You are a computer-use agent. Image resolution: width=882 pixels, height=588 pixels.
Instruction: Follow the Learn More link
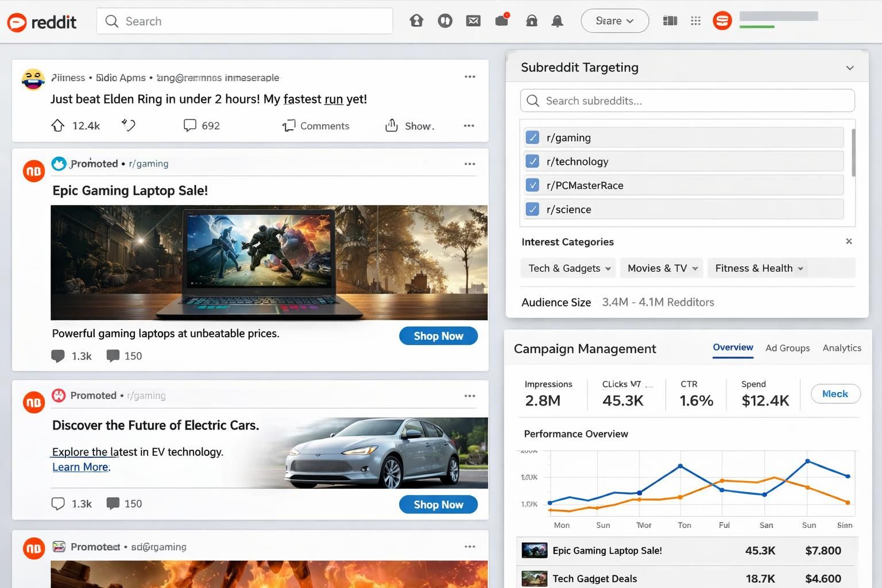pyautogui.click(x=81, y=467)
